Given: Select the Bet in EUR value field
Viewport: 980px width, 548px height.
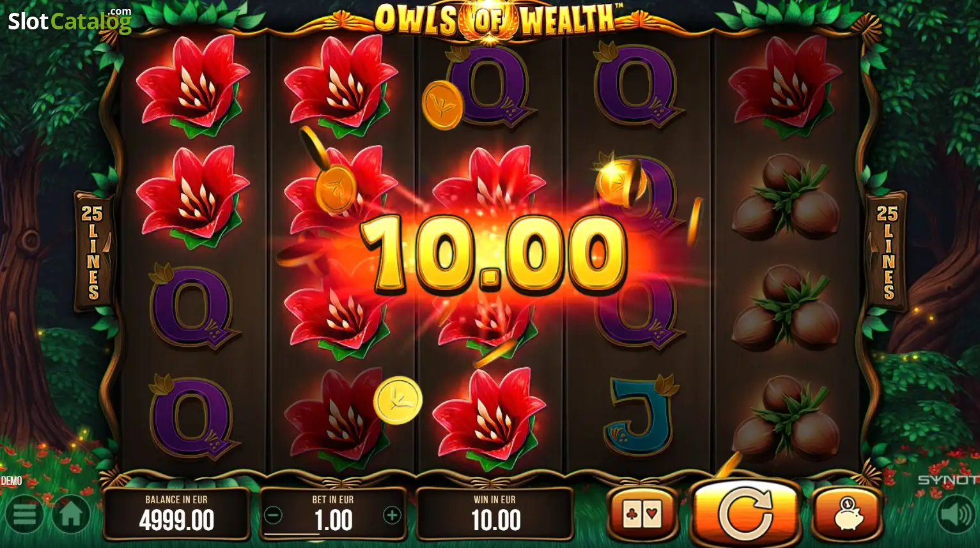Looking at the screenshot, I should tap(333, 514).
